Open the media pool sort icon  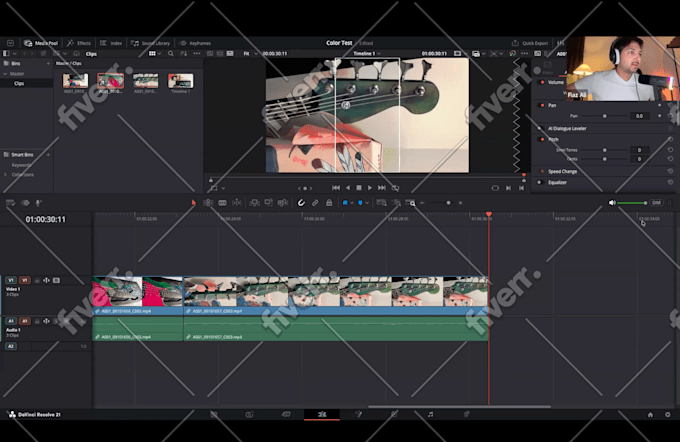pyautogui.click(x=183, y=54)
